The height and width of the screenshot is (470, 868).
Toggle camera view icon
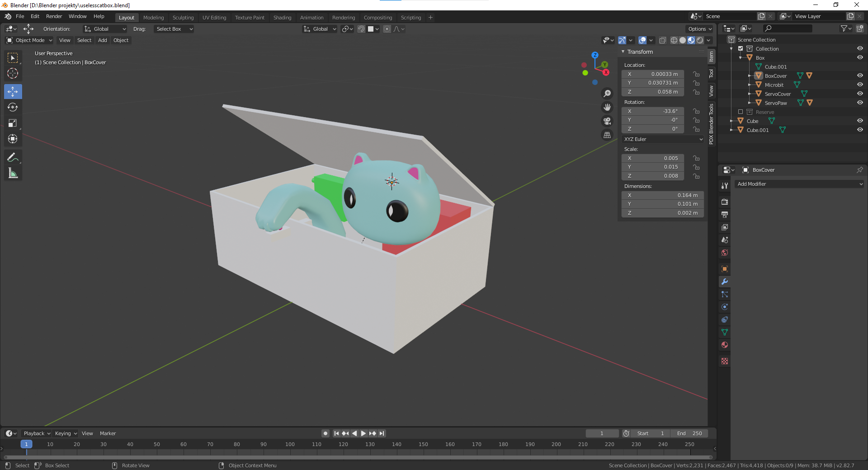coord(607,121)
